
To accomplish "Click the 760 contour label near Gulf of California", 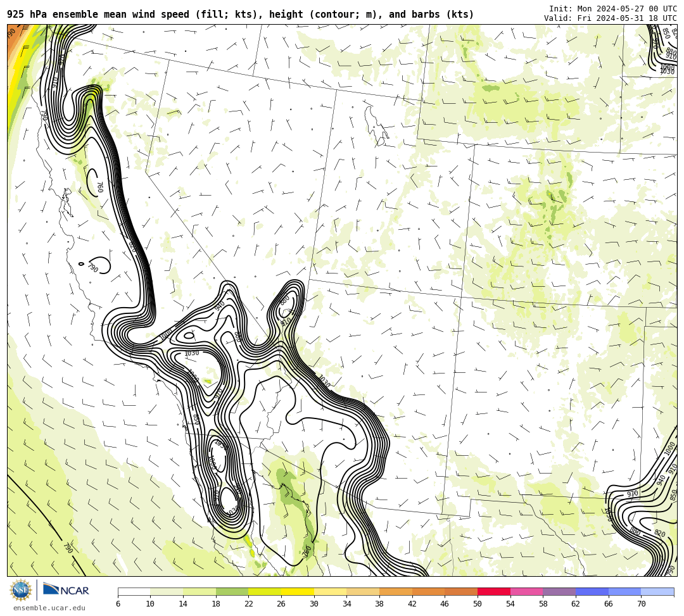I will tap(307, 551).
